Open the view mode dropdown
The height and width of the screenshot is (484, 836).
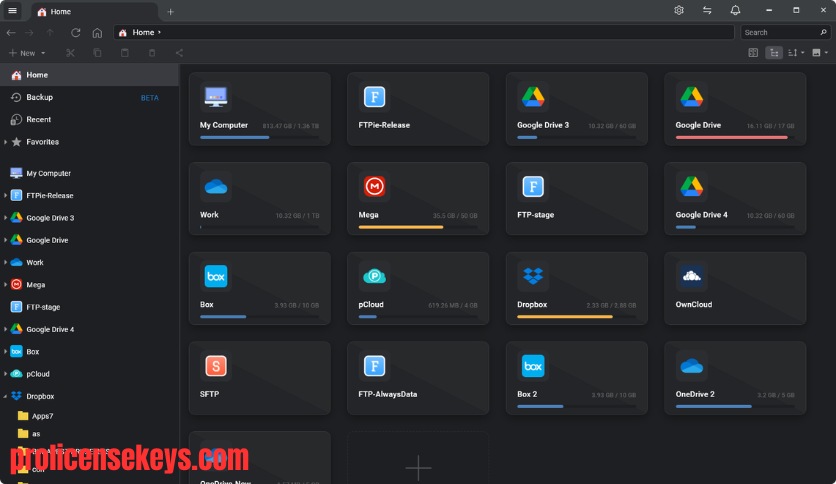tap(820, 53)
